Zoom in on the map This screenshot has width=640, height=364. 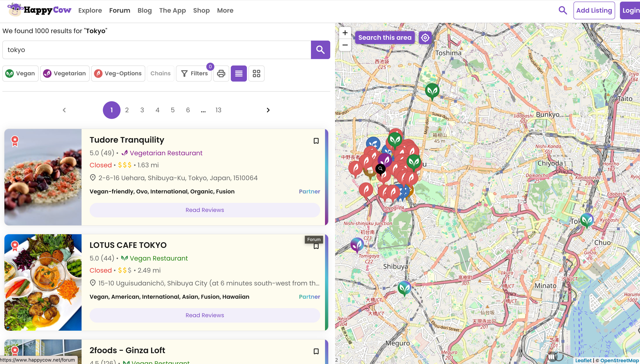pyautogui.click(x=345, y=33)
